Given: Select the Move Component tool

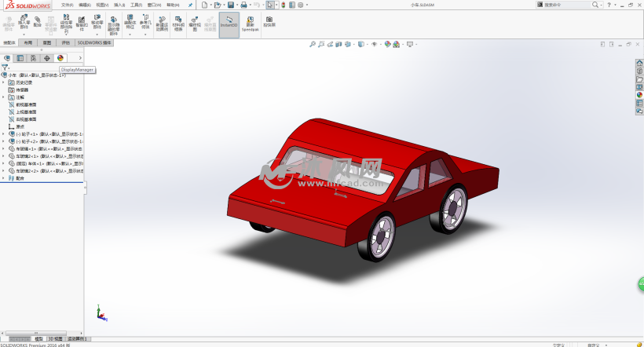Looking at the screenshot, I should 97,22.
